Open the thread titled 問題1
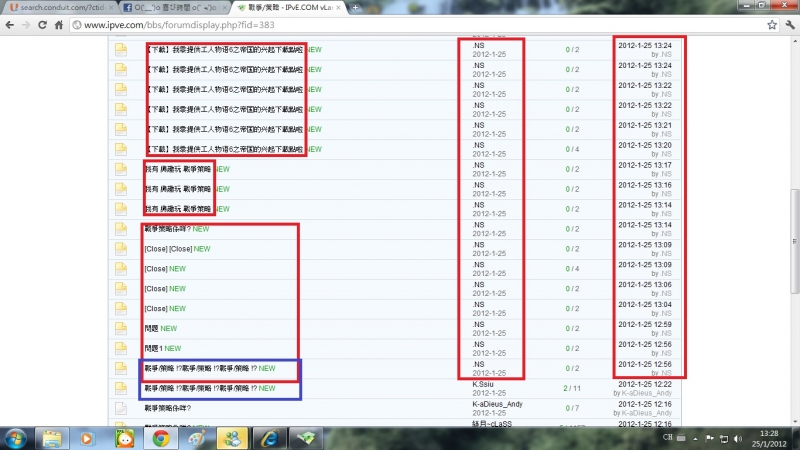Viewport: 800px width, 450px height. pos(154,348)
